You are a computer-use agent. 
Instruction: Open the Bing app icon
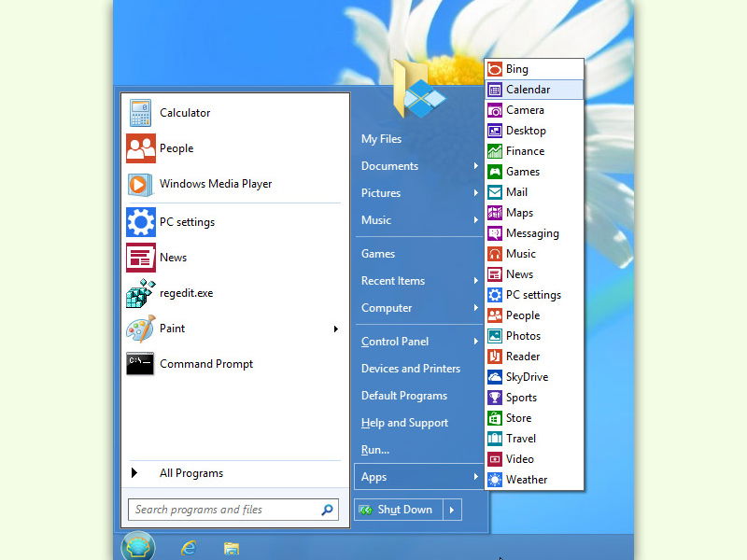(x=495, y=69)
